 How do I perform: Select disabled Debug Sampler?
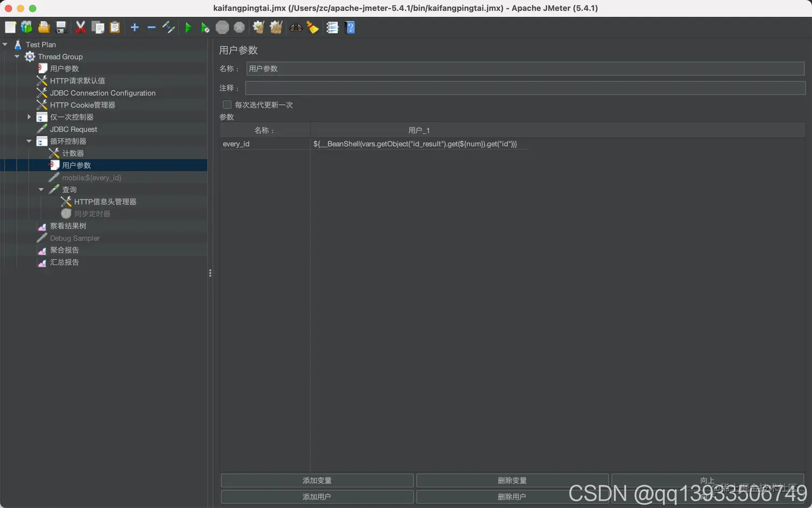point(75,238)
